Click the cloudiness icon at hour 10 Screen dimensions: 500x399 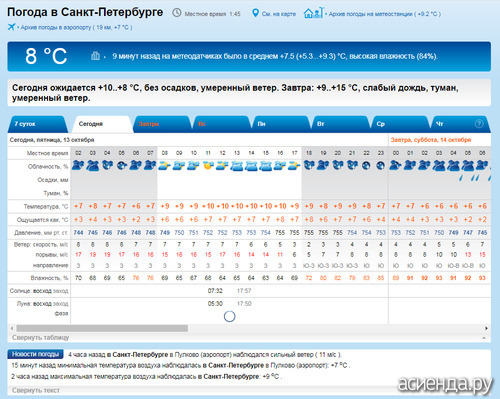193,165
